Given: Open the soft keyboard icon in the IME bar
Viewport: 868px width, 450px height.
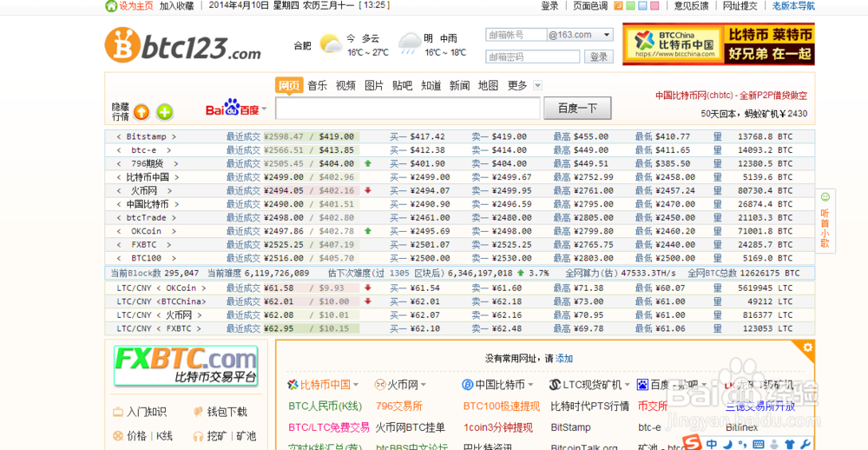Looking at the screenshot, I should (x=759, y=445).
